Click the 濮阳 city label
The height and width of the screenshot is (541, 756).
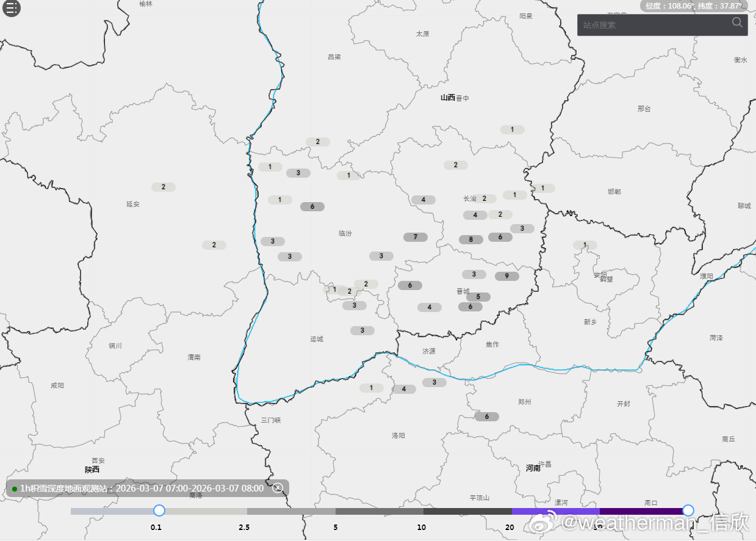click(707, 276)
